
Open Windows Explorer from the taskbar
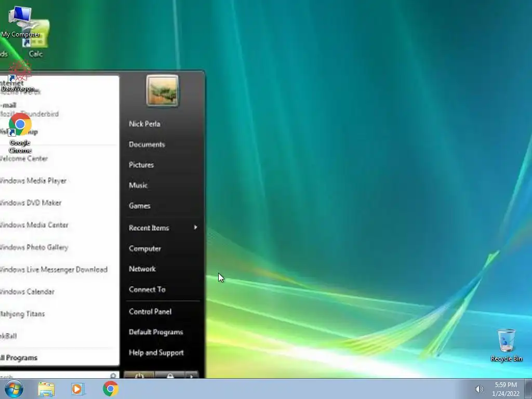(x=46, y=389)
